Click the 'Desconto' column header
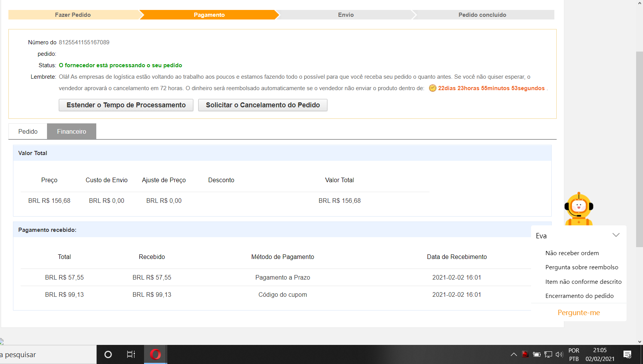Viewport: 643px width, 364px height. (x=221, y=180)
